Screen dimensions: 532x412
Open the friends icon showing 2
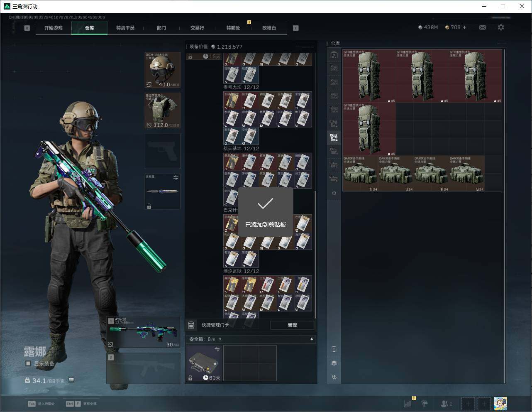click(447, 403)
